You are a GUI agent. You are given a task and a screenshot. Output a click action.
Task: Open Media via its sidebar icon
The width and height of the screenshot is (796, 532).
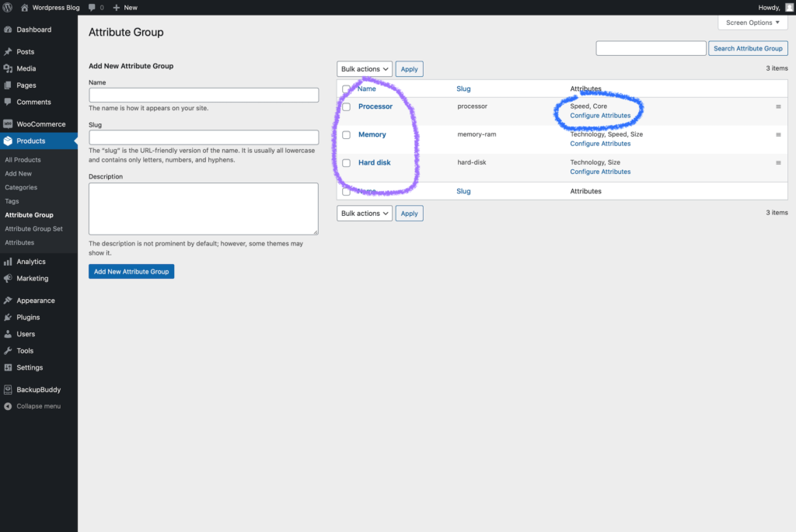[8, 68]
